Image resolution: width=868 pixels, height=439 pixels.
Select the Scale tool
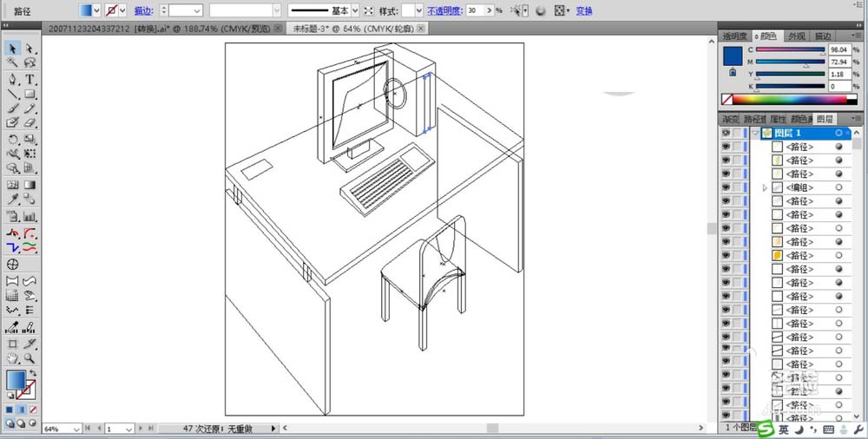tap(30, 140)
